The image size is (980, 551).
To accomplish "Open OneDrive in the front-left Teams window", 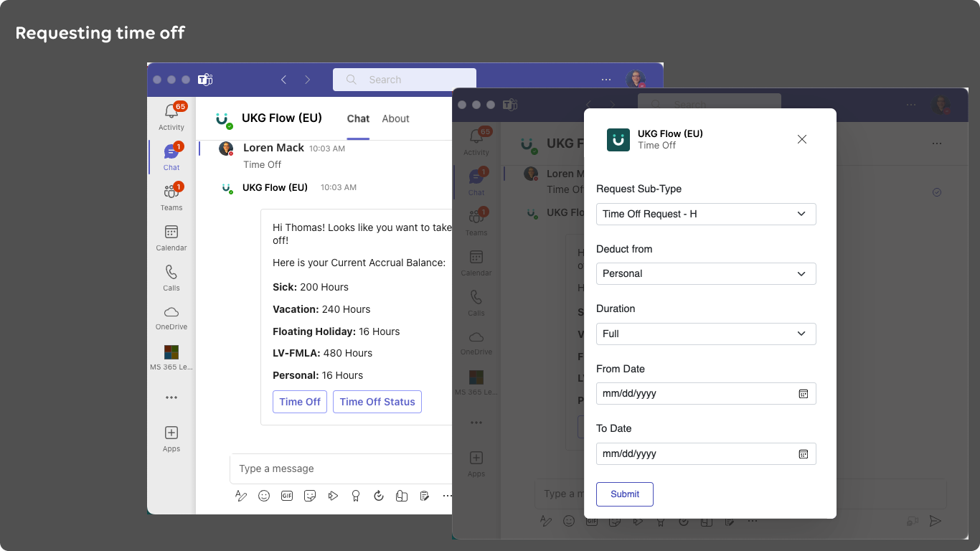I will click(171, 317).
